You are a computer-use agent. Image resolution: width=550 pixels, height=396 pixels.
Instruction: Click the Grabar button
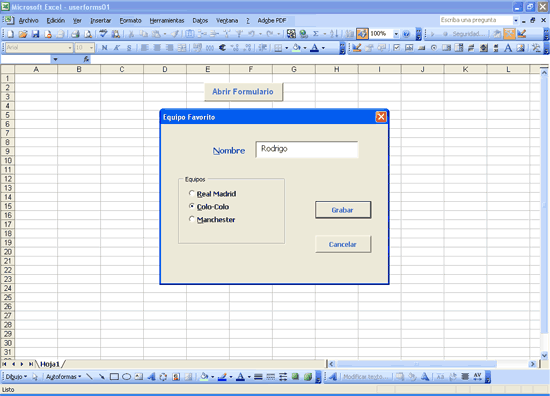(x=343, y=210)
